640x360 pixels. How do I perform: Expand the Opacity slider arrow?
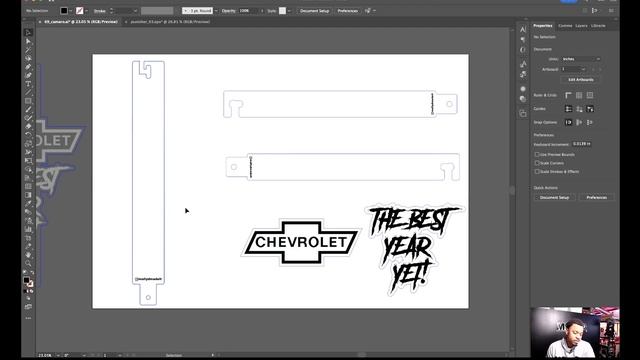point(262,11)
